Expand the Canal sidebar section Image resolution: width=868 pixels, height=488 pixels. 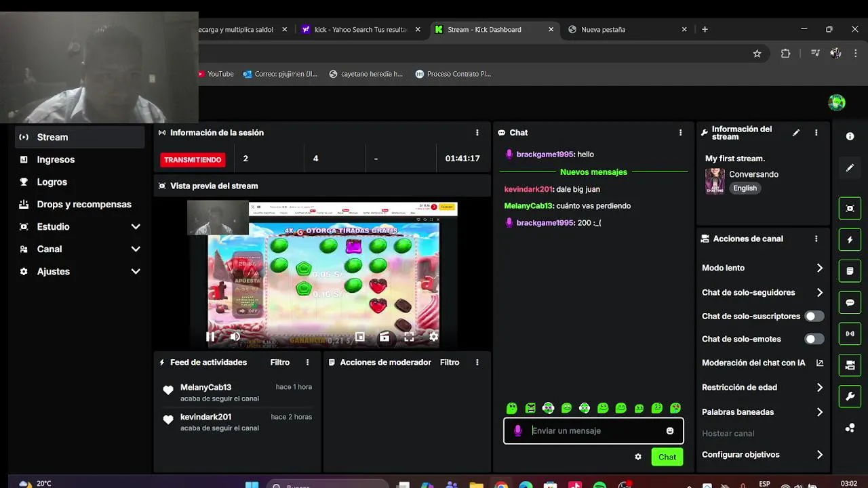(x=80, y=249)
